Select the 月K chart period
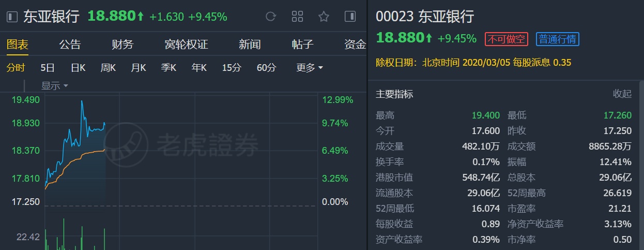The height and width of the screenshot is (250, 644). coord(139,68)
